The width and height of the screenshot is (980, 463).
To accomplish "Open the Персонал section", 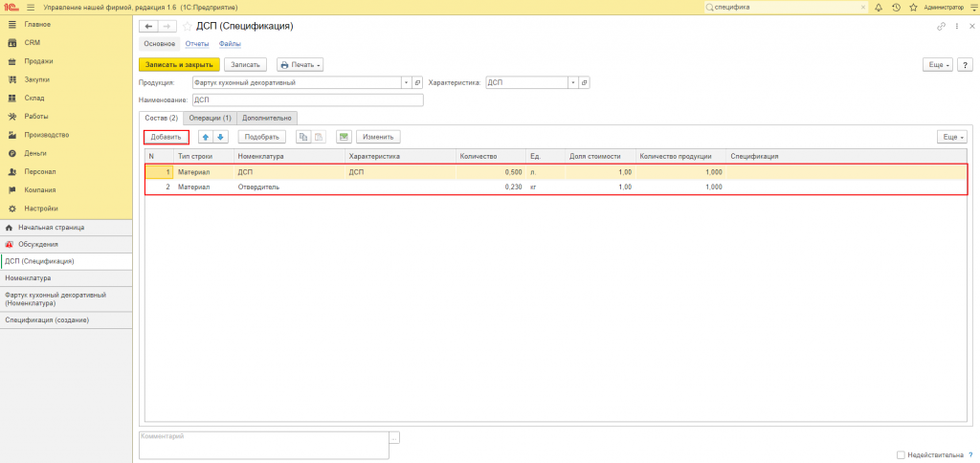I will point(40,172).
